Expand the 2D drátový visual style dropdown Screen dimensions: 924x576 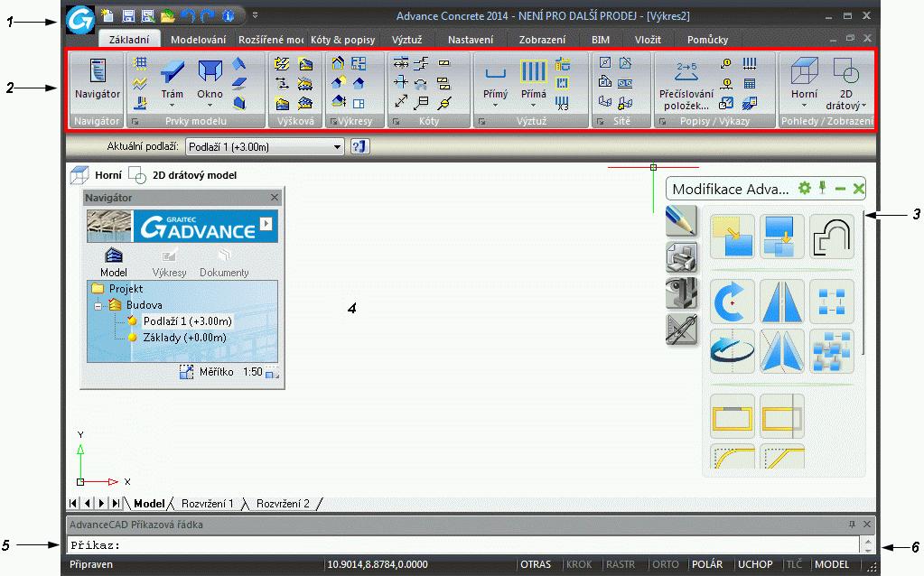tap(863, 106)
